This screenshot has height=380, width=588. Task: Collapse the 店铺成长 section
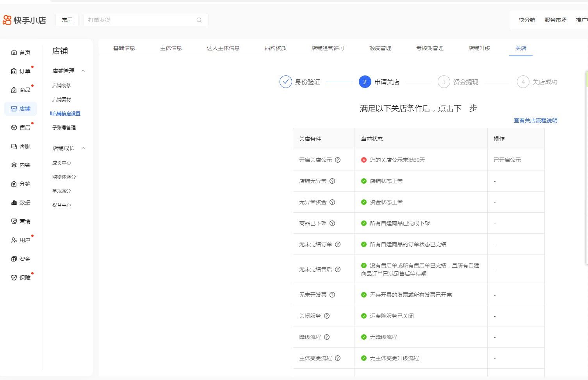pos(83,148)
